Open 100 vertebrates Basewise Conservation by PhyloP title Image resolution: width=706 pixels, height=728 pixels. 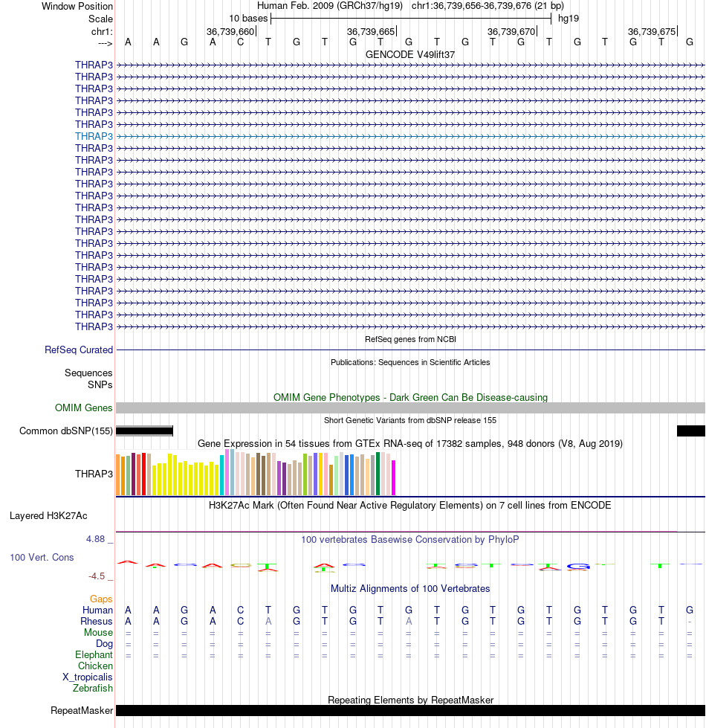click(410, 540)
